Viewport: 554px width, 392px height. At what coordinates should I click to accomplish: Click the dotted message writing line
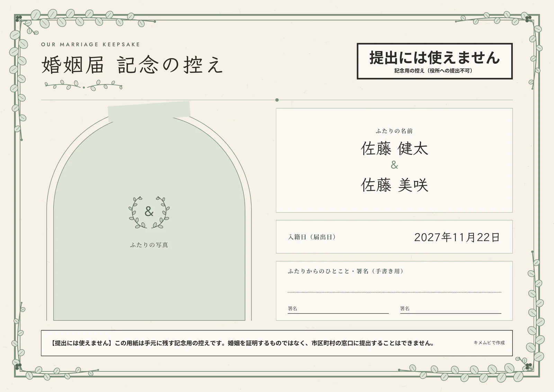394,292
